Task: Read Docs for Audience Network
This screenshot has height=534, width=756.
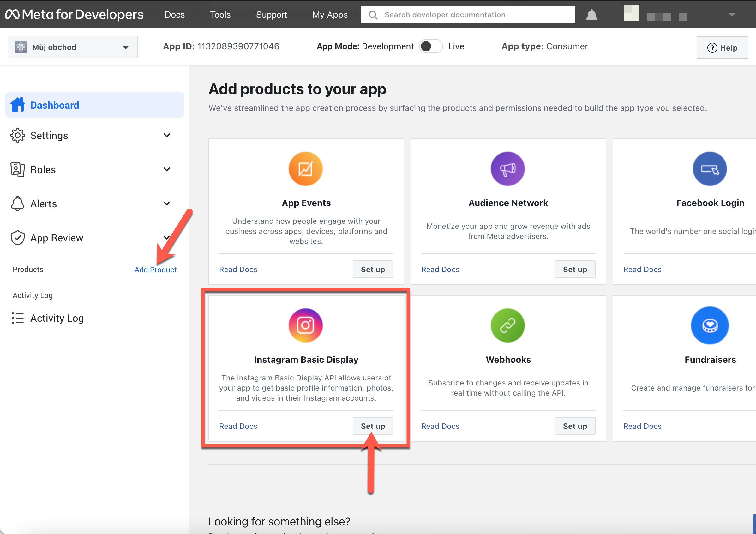Action: (440, 270)
